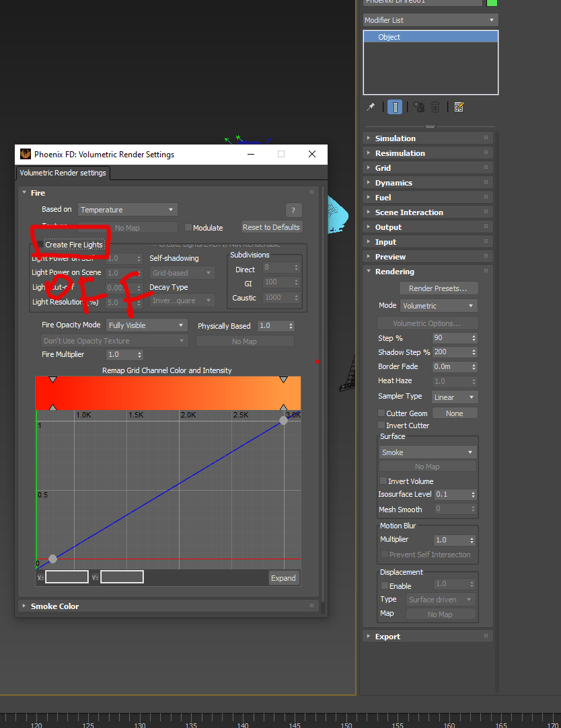Click Phoenix FD flame icon in dialog title

point(26,154)
